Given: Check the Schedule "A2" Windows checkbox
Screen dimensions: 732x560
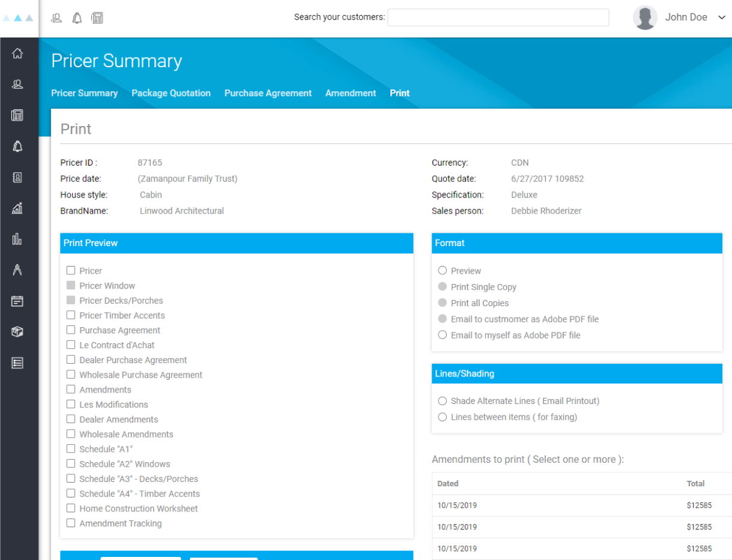Looking at the screenshot, I should tap(71, 464).
